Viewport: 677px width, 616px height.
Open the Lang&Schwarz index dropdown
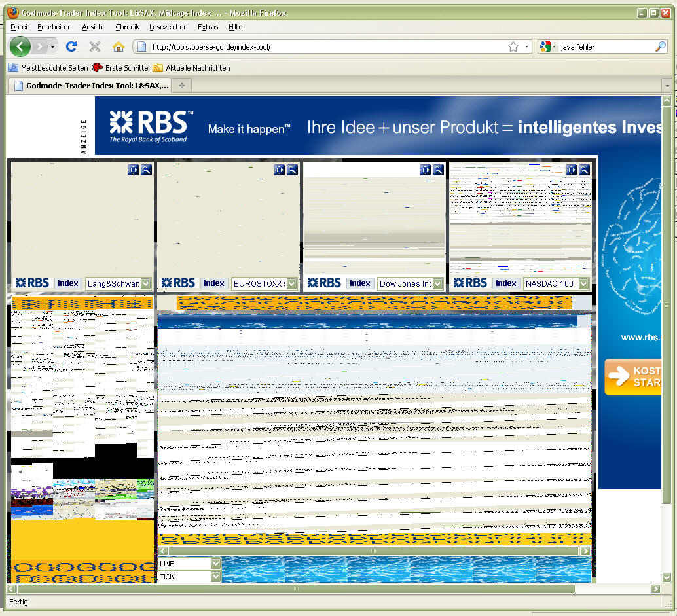tap(145, 283)
